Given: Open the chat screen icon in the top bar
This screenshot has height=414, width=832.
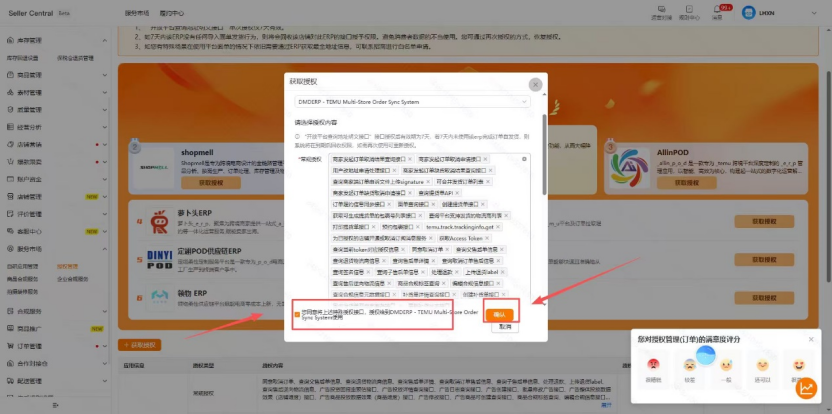Looking at the screenshot, I should pyautogui.click(x=661, y=10).
